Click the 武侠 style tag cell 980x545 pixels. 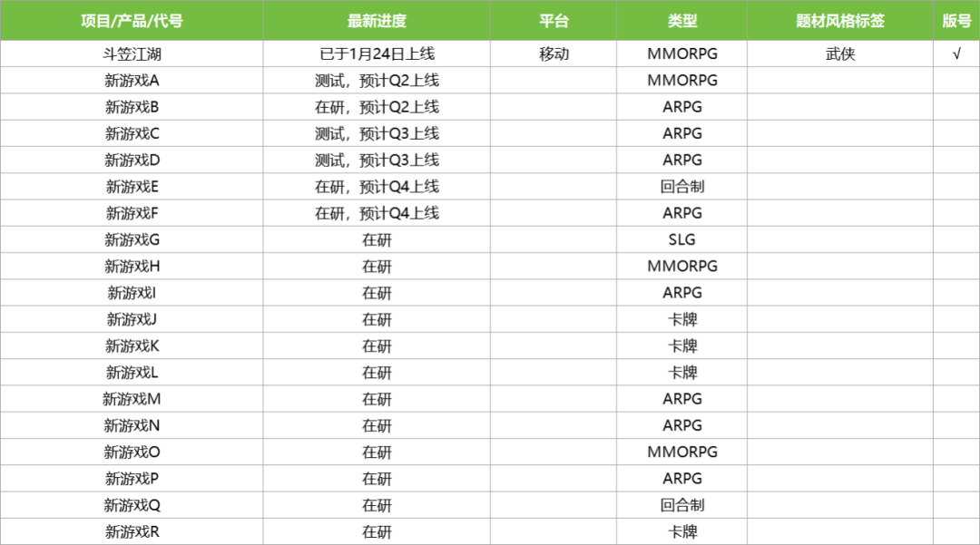click(840, 54)
